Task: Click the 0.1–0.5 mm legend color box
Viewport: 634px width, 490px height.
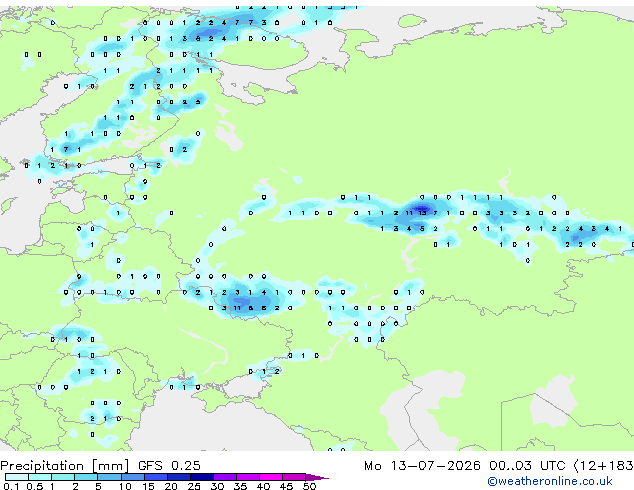Action: (x=17, y=477)
